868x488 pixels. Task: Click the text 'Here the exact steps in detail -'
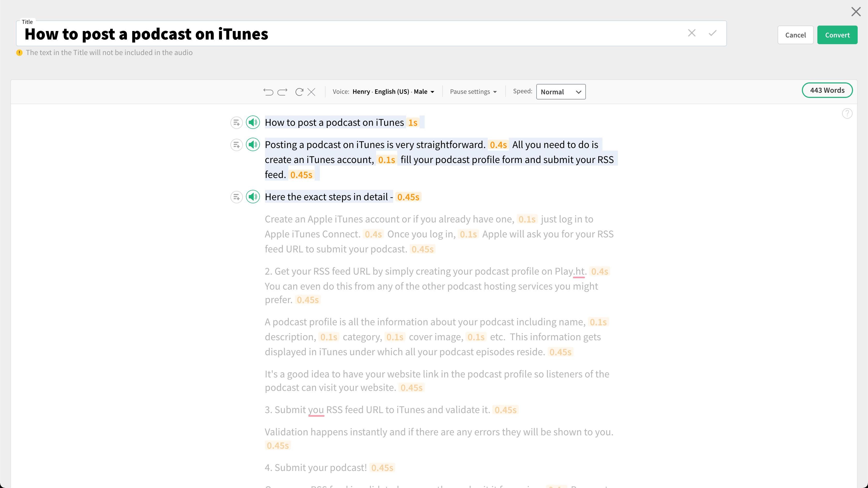pyautogui.click(x=329, y=197)
